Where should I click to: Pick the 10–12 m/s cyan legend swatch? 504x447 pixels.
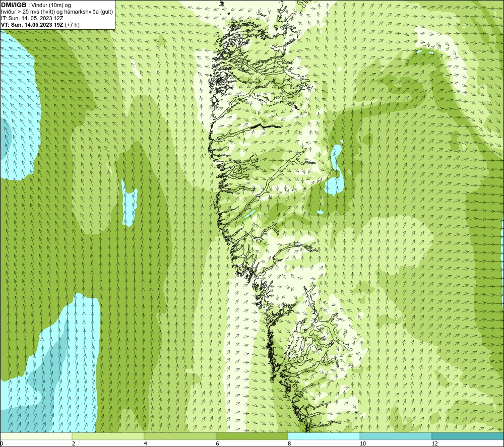point(396,436)
